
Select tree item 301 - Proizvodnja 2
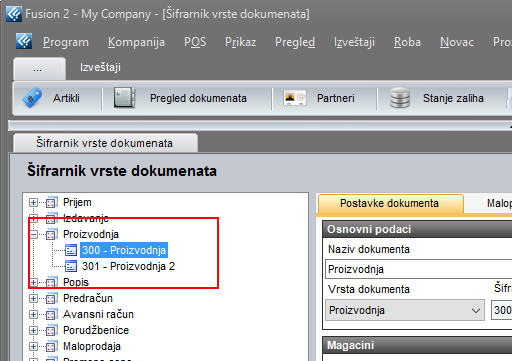click(128, 266)
